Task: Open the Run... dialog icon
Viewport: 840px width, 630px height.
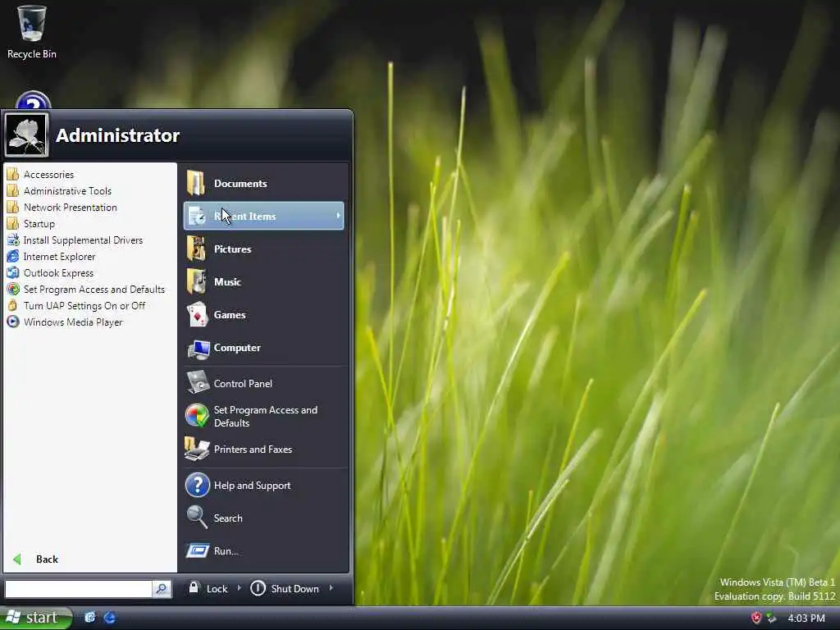Action: click(197, 550)
